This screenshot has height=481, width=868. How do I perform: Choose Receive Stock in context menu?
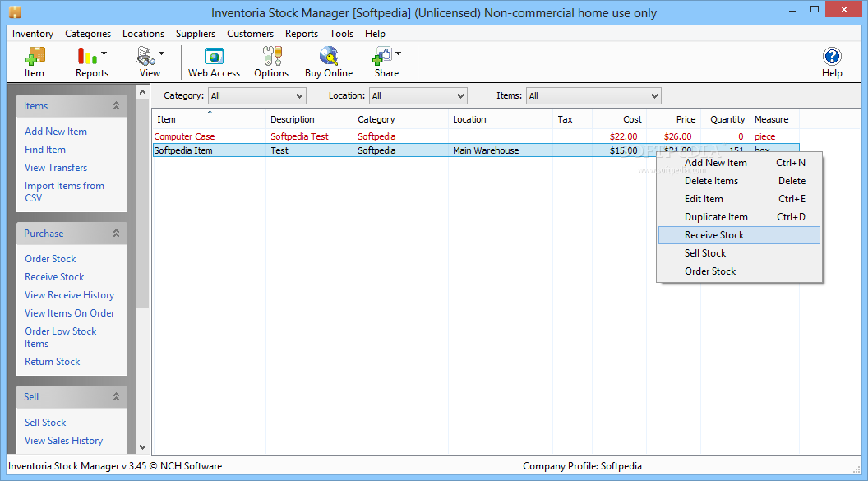click(x=739, y=234)
